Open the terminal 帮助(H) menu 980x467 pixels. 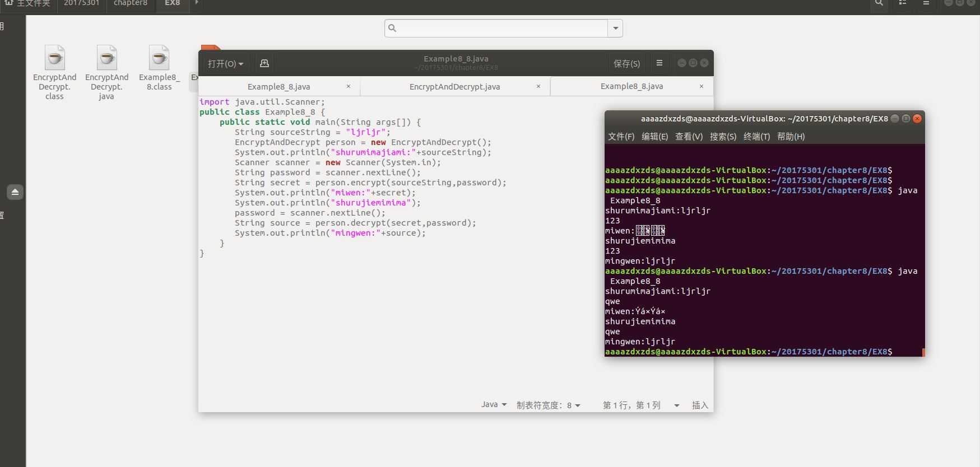(791, 136)
